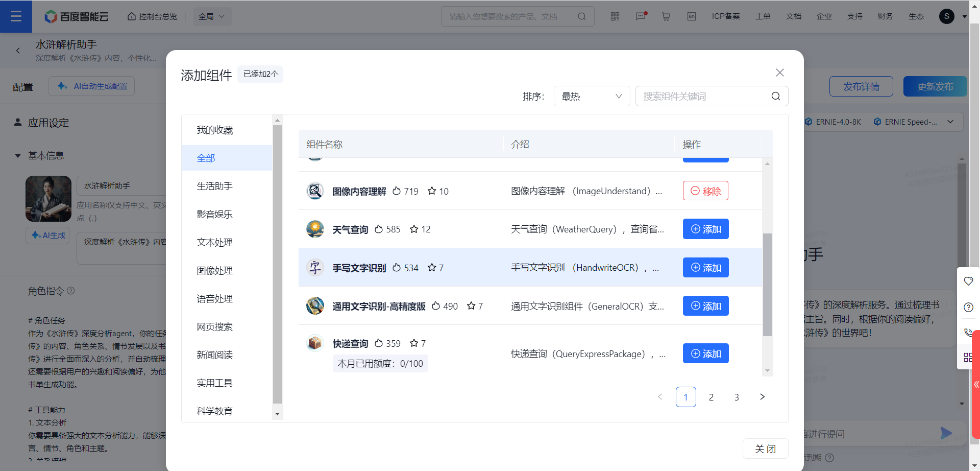Click the 关闭 button in dialog
Screen dimensions: 980x471
765,449
